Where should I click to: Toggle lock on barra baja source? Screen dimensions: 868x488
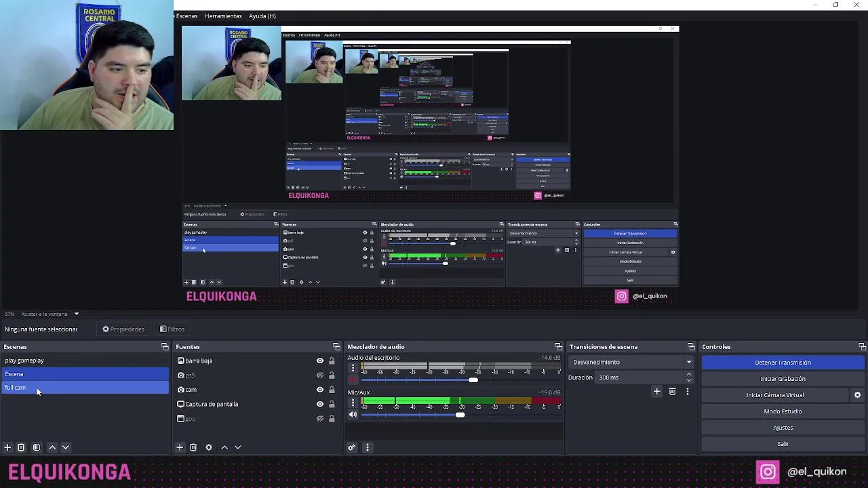tap(332, 361)
